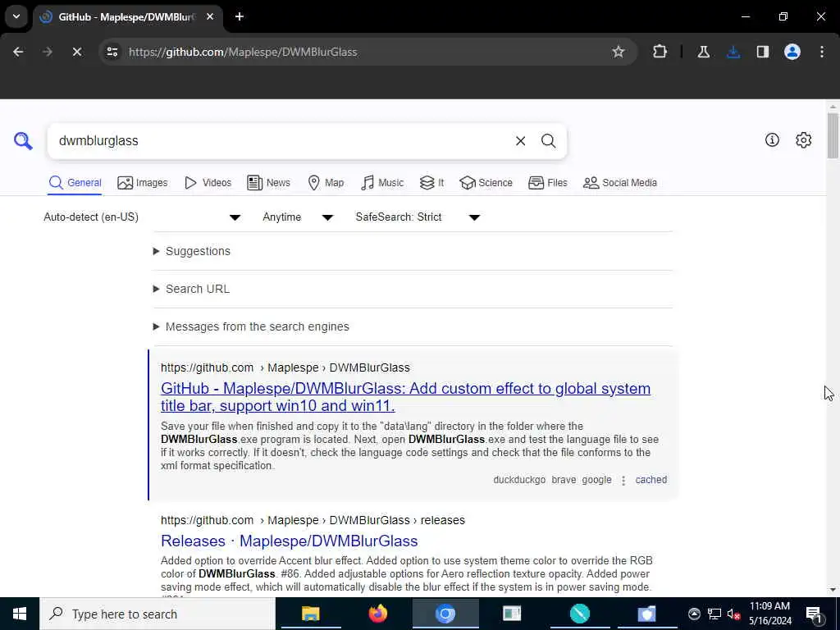Open the teal circular taskbar app
The width and height of the screenshot is (840, 630).
point(580,614)
